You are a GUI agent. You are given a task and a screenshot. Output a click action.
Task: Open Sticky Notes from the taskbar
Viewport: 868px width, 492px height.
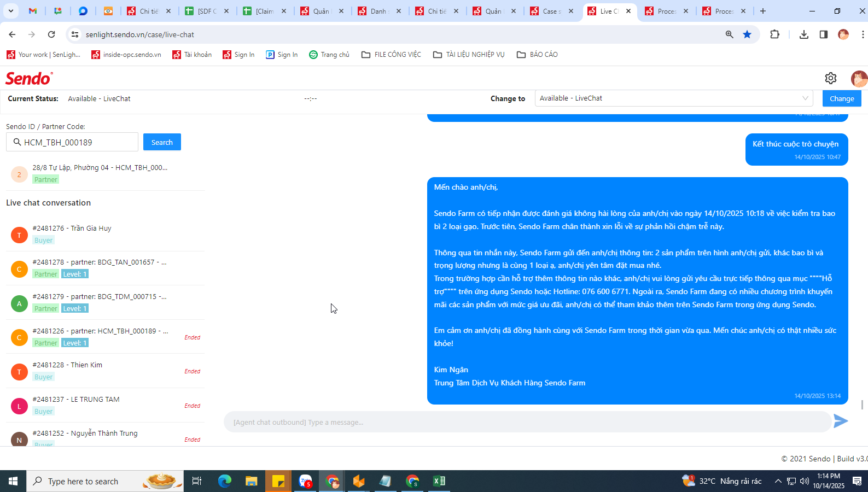[x=278, y=481]
